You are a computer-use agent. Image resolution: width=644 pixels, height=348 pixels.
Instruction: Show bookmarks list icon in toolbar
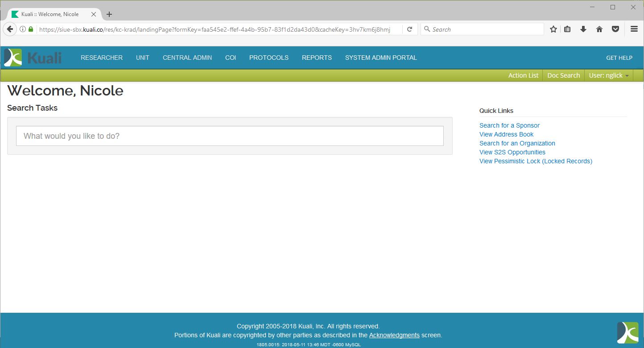coord(567,29)
